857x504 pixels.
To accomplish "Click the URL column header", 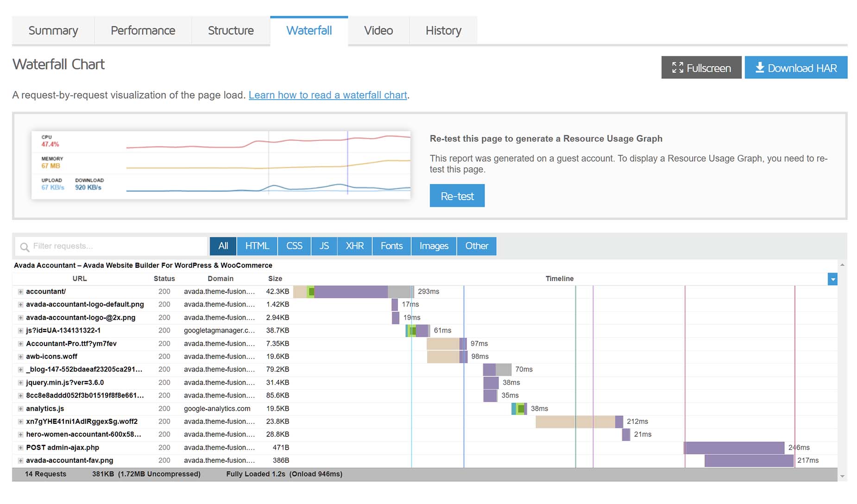I will tap(80, 278).
